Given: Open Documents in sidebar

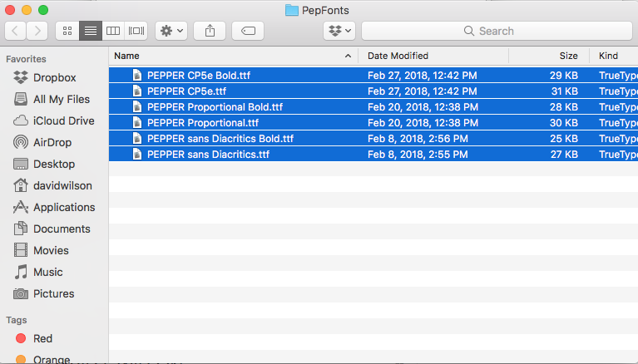Looking at the screenshot, I should pos(54,229).
